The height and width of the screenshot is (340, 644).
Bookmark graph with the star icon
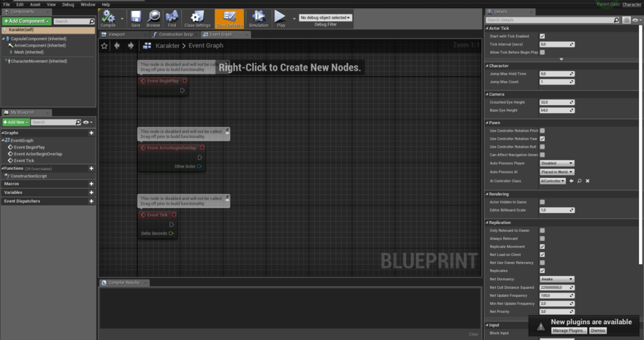pyautogui.click(x=104, y=45)
